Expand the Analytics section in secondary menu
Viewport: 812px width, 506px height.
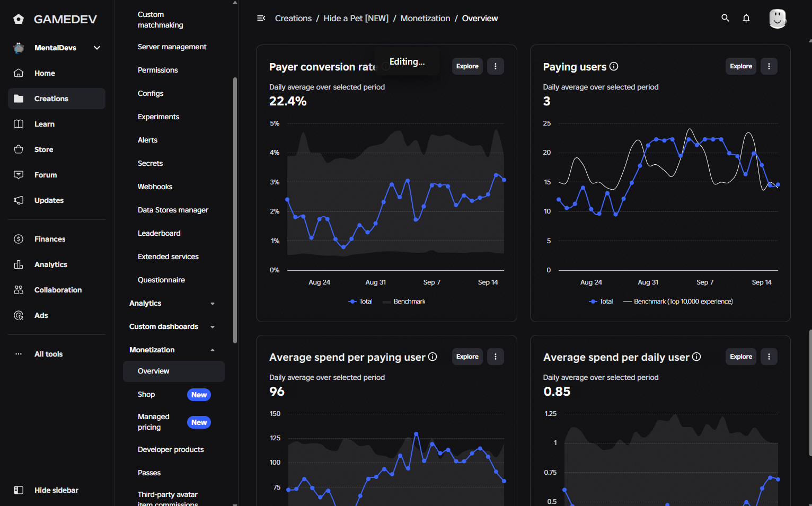(213, 304)
